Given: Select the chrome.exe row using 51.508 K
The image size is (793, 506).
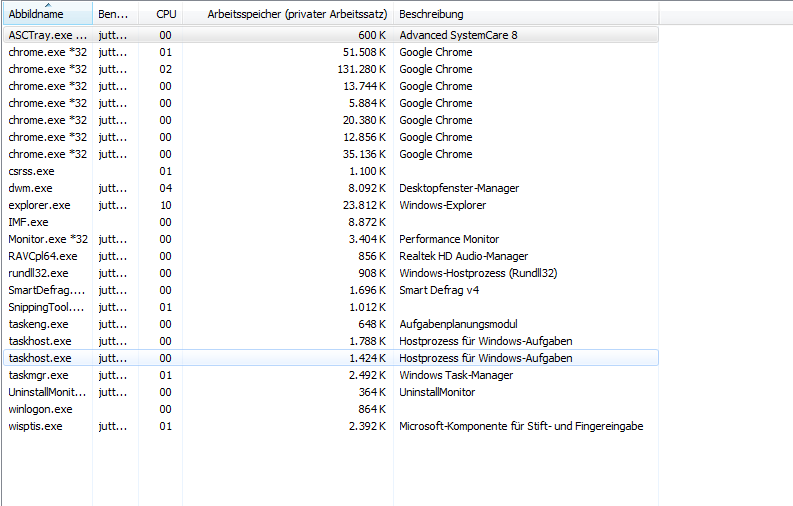Looking at the screenshot, I should pos(331,52).
